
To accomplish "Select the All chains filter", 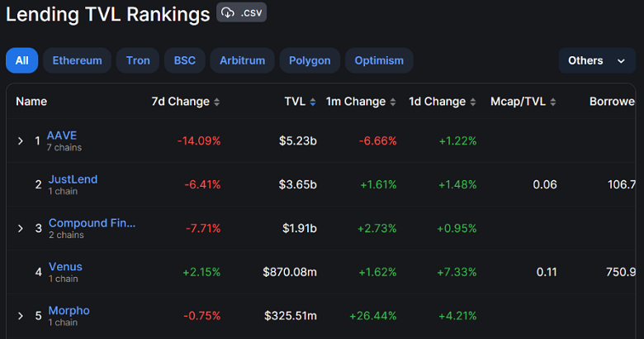I will (21, 60).
